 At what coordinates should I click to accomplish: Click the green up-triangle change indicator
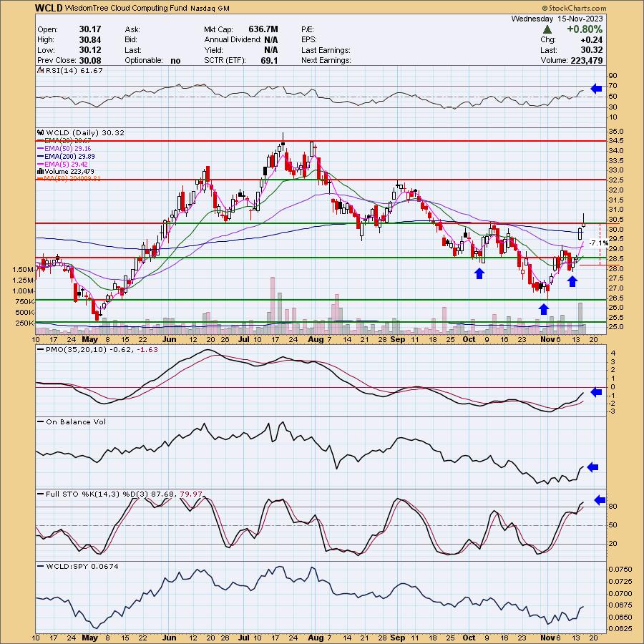click(547, 29)
